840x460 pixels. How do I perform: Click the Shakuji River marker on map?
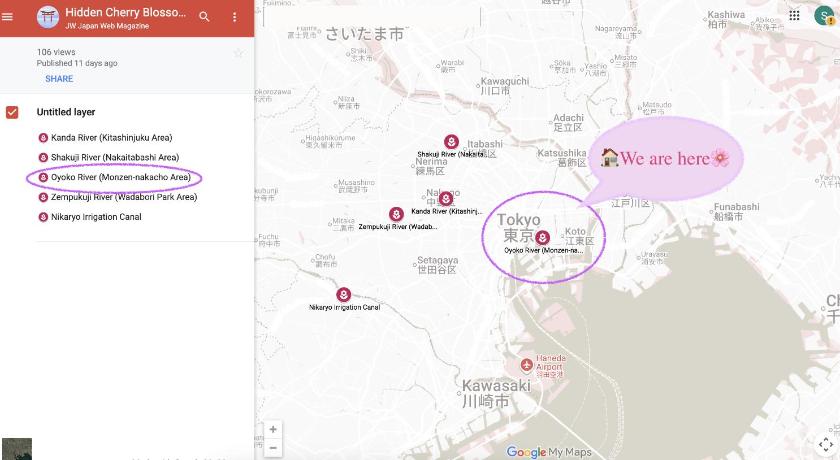[451, 142]
